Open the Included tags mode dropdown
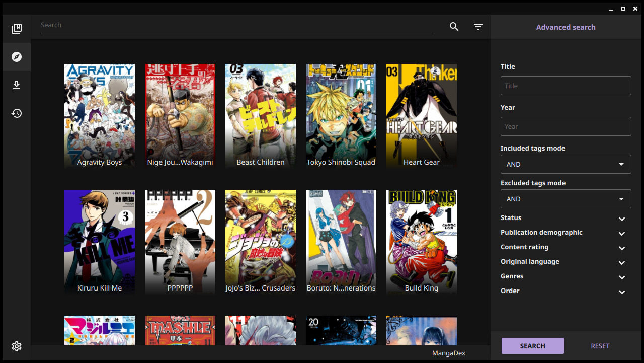 click(566, 164)
